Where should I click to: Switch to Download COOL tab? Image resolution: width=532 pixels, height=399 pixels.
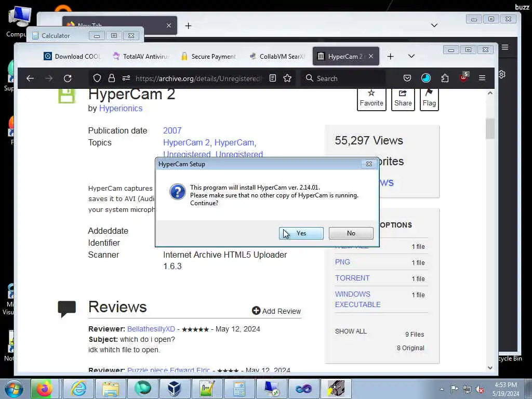(72, 56)
